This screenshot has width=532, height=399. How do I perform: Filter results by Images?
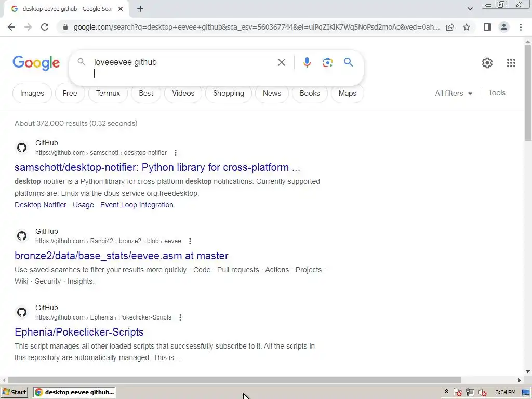(32, 93)
